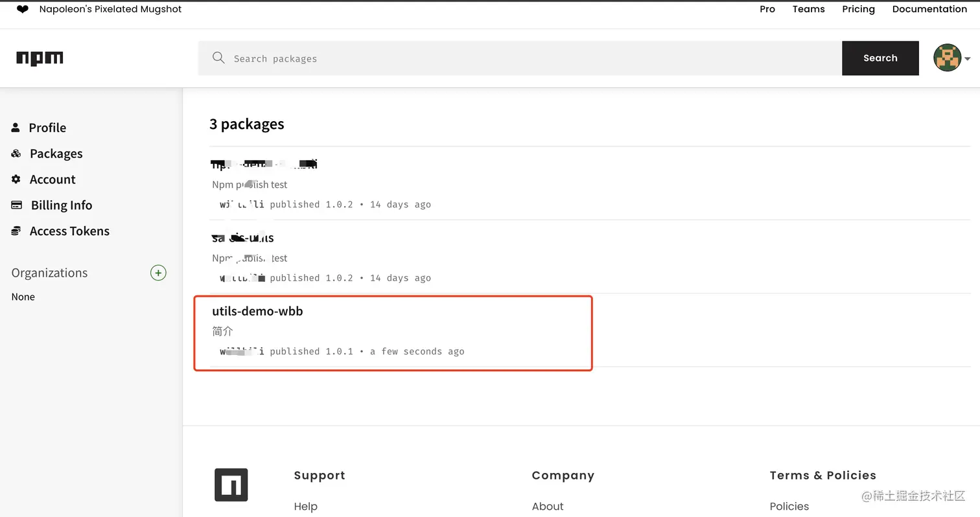Go to the Teams page
The image size is (980, 517).
809,9
